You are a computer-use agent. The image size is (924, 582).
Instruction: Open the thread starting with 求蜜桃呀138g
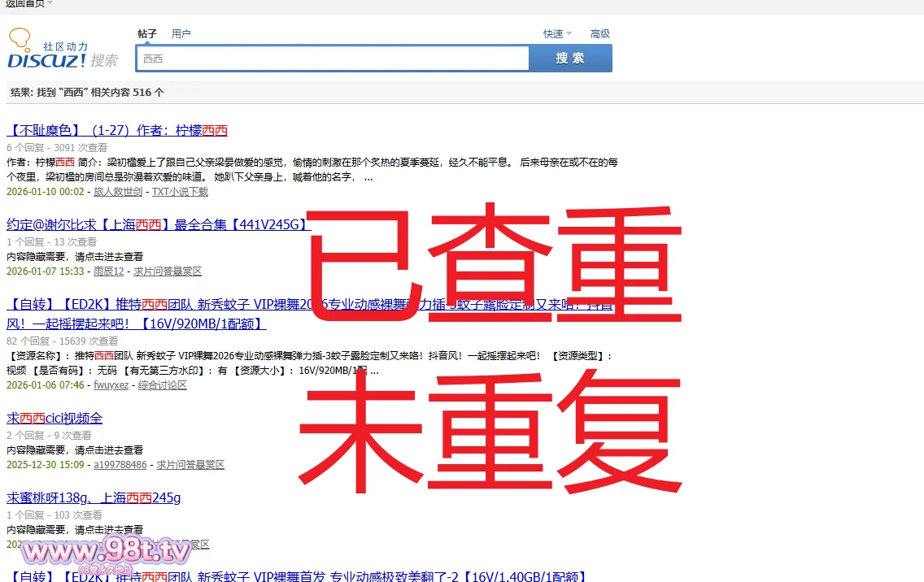coord(94,498)
